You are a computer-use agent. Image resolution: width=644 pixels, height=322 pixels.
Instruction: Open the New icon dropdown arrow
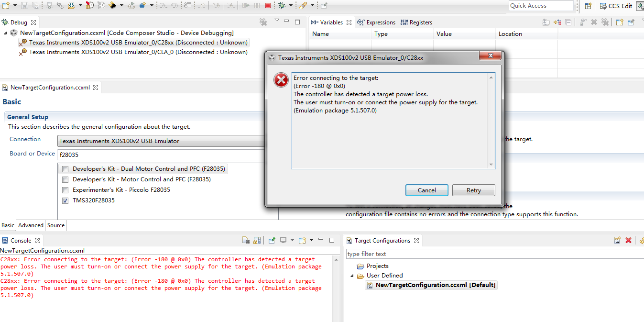click(x=15, y=5)
